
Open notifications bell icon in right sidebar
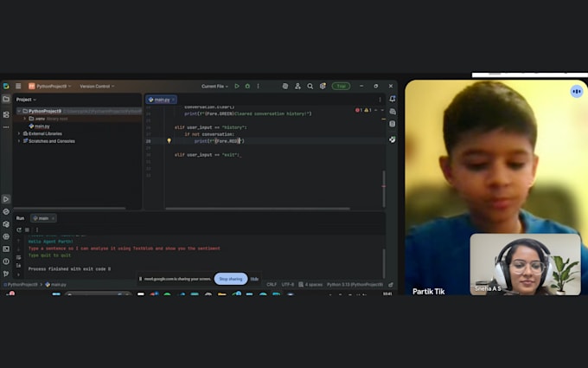(393, 99)
